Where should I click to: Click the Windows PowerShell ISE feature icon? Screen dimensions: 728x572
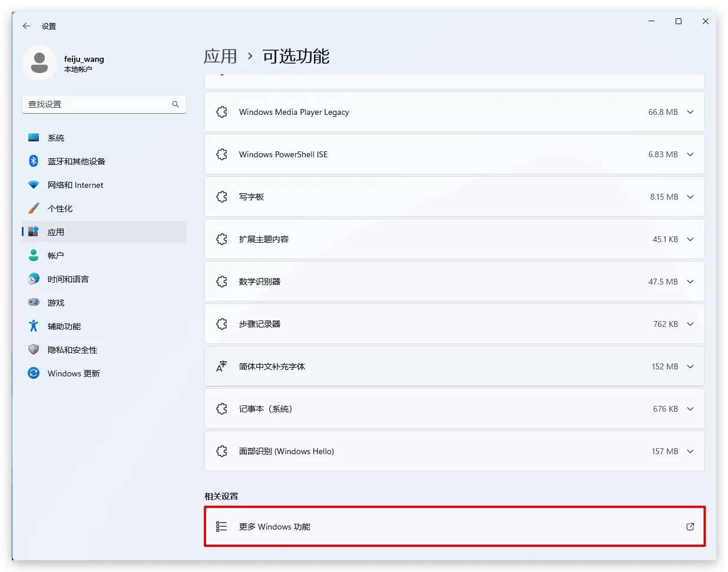pyautogui.click(x=221, y=154)
